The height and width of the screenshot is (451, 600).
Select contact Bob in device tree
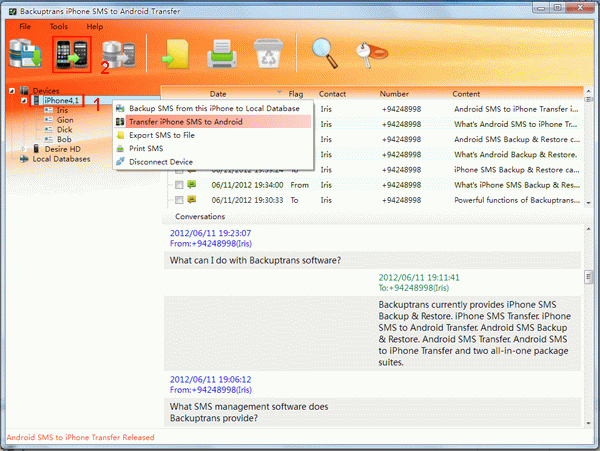(64, 139)
